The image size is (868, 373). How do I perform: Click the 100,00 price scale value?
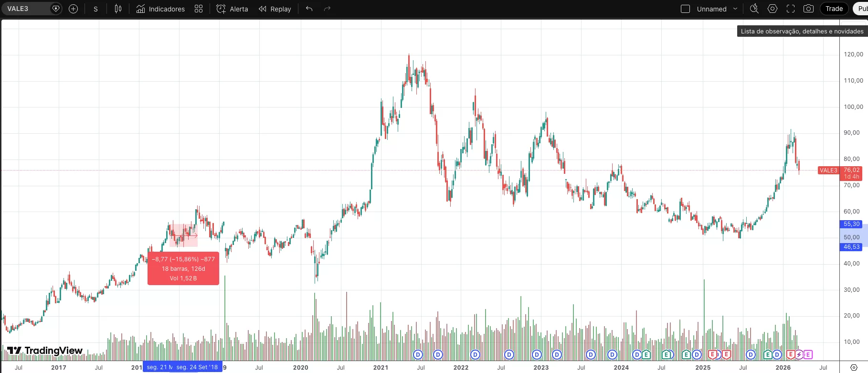pyautogui.click(x=853, y=107)
